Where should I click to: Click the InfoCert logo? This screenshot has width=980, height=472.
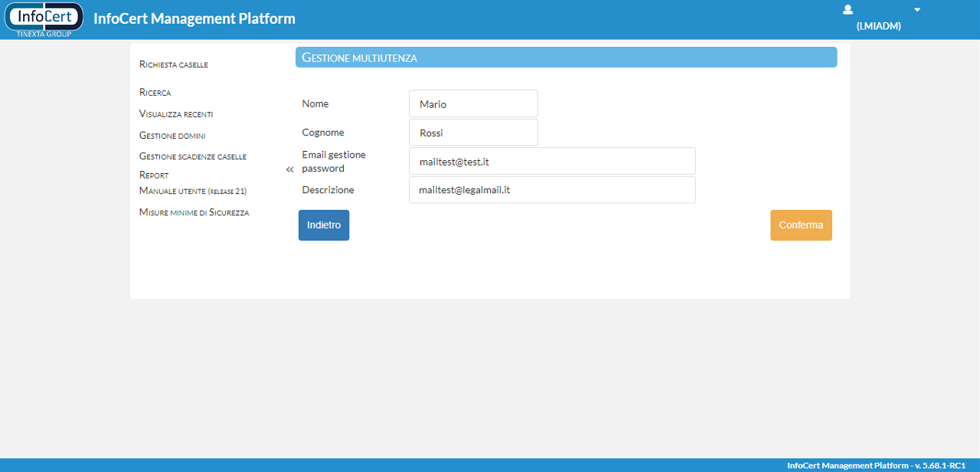[44, 19]
